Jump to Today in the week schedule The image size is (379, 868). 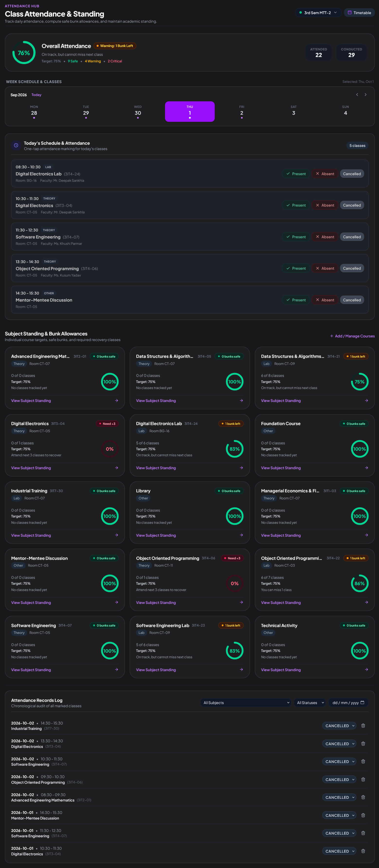(x=36, y=95)
